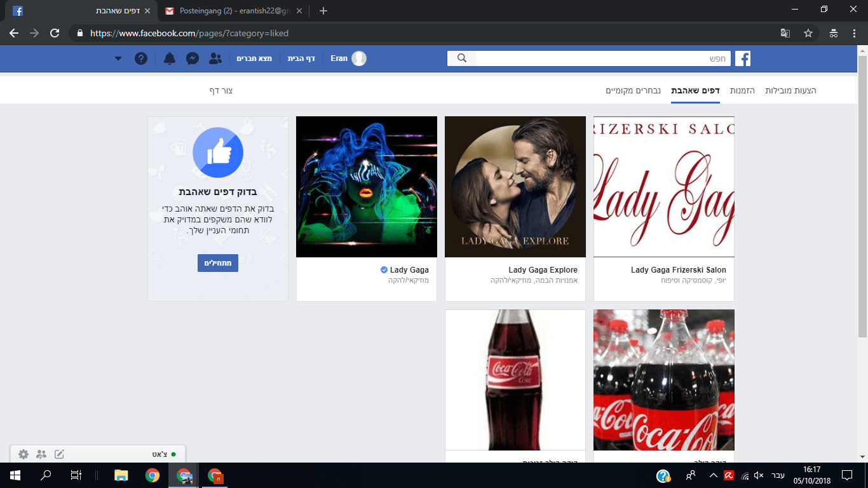Open the notifications bell

(x=169, y=58)
